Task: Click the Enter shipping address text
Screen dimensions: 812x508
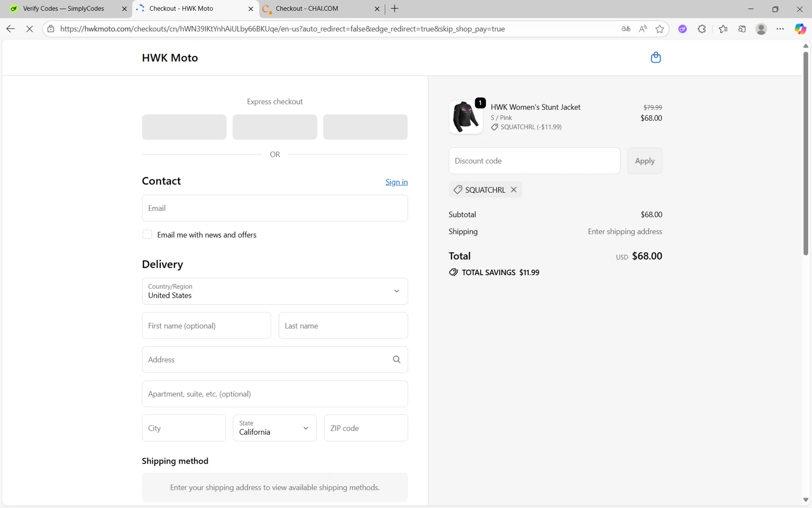Action: (x=625, y=231)
